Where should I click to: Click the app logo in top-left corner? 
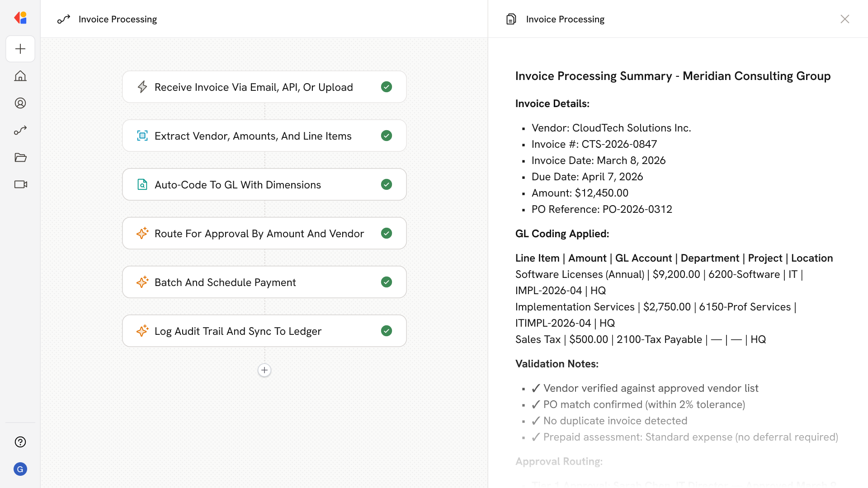tap(20, 18)
